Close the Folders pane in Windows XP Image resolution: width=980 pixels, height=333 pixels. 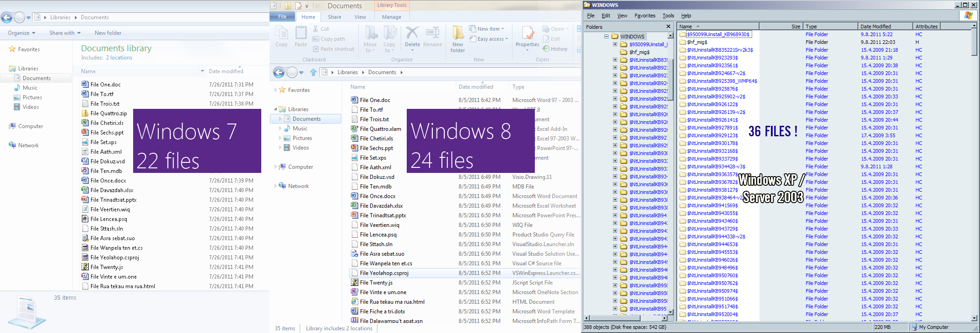(x=668, y=27)
